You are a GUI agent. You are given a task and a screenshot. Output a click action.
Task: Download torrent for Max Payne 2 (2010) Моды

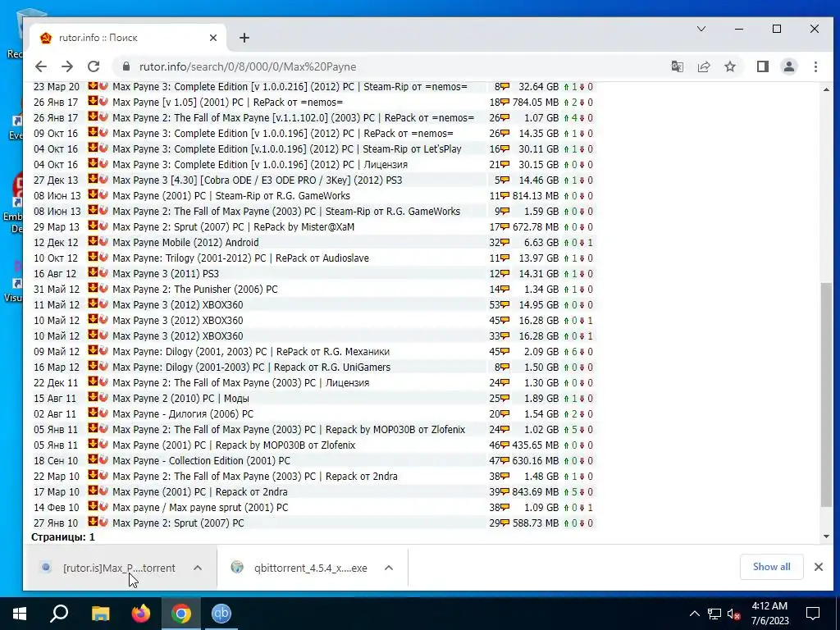93,398
